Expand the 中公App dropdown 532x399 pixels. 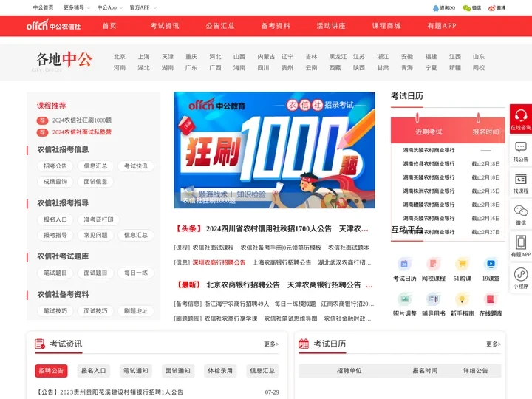[x=109, y=7]
